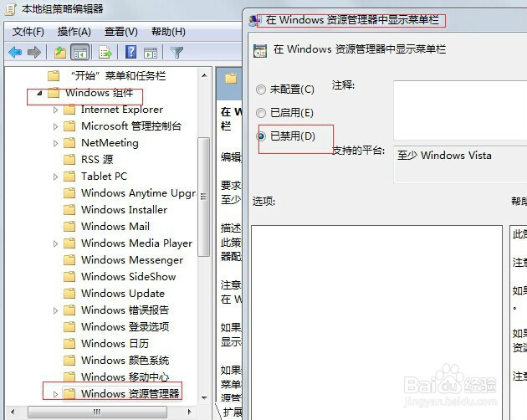
Task: Click the Windows SideShow folder icon
Action: click(69, 277)
